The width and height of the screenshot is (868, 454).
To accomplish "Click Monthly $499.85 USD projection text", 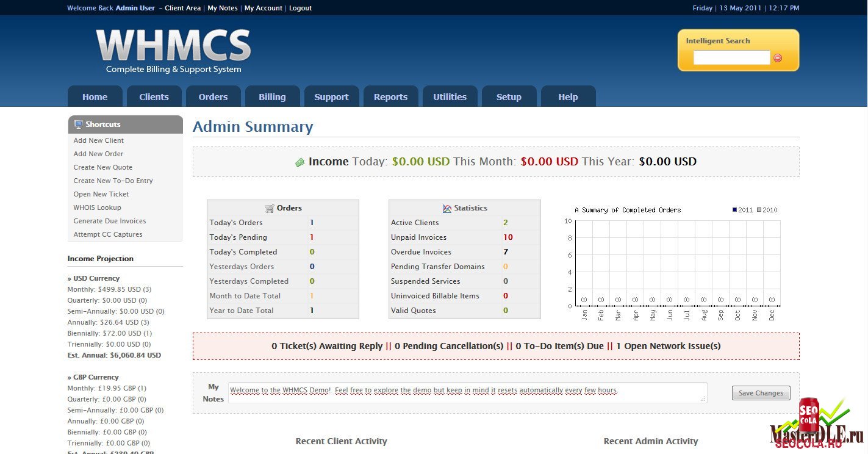I will coord(109,289).
